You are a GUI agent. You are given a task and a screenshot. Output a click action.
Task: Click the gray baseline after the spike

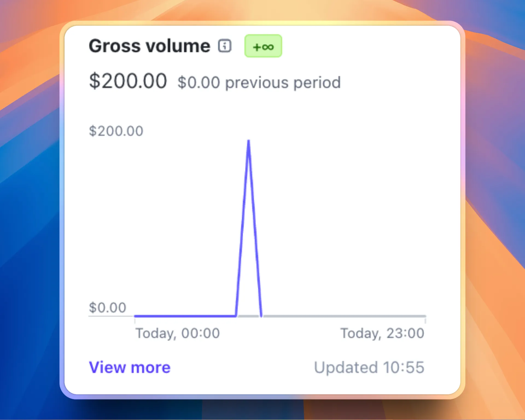click(x=344, y=316)
